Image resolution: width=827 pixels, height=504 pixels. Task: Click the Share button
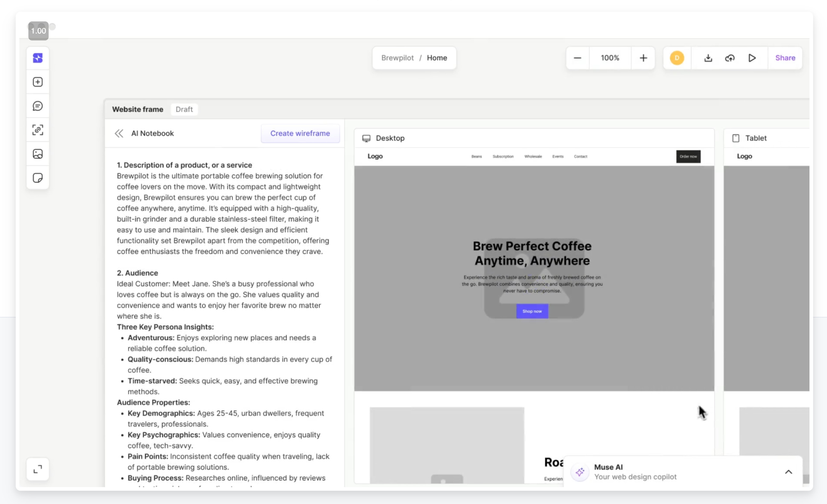pos(785,58)
